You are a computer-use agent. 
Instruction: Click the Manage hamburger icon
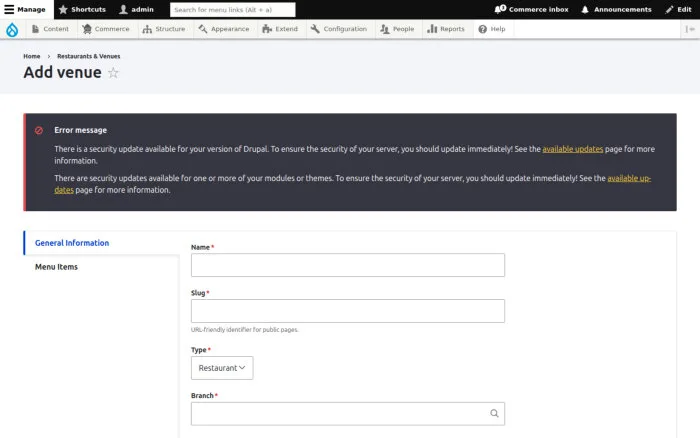(9, 9)
